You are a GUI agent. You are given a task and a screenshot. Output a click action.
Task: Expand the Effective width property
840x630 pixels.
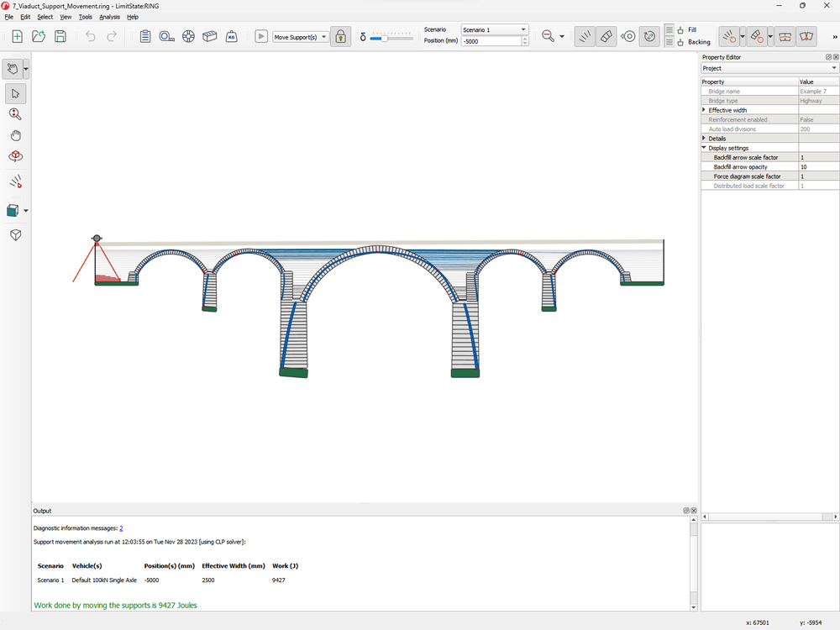click(704, 110)
